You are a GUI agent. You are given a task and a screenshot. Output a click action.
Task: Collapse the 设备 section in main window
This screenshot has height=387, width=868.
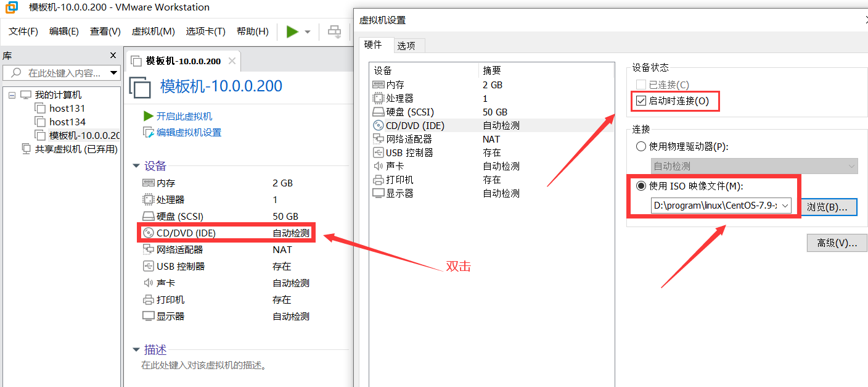click(136, 166)
